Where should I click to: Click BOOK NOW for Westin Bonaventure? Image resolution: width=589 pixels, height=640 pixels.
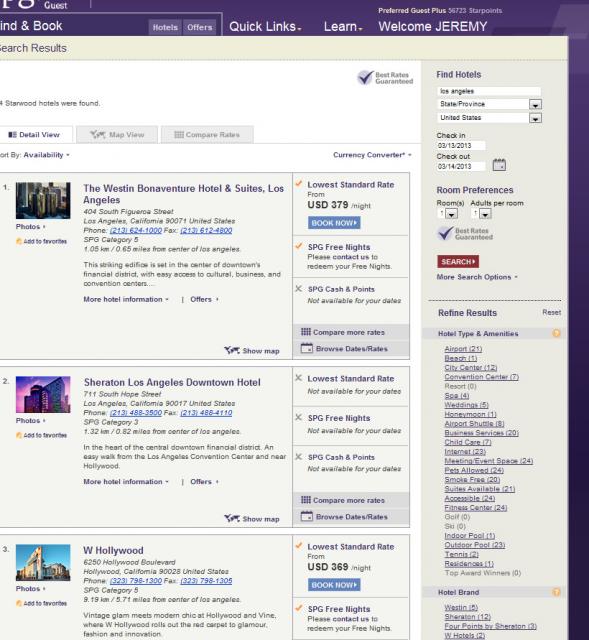[x=334, y=223]
